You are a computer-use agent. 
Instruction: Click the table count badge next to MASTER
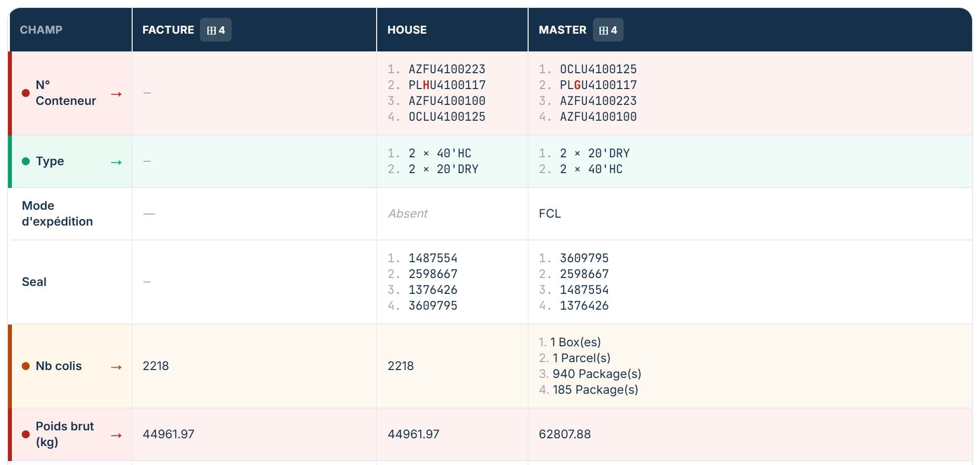[x=608, y=30]
